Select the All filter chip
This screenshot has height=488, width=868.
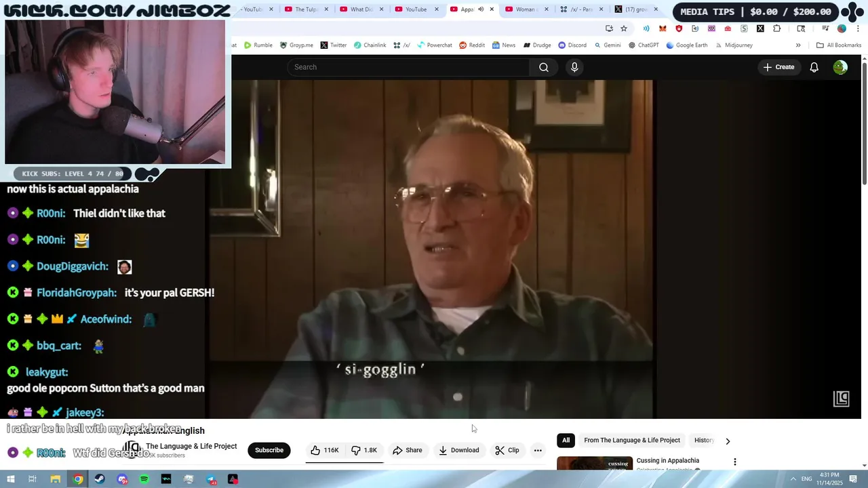click(566, 441)
